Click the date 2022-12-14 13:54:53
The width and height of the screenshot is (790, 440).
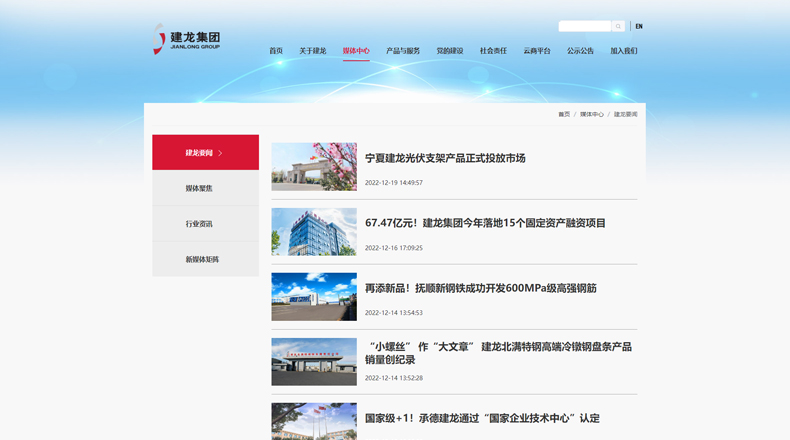click(x=393, y=313)
